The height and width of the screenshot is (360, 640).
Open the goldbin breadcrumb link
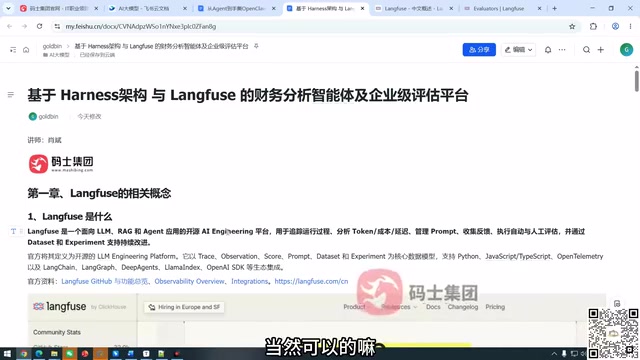click(x=52, y=46)
